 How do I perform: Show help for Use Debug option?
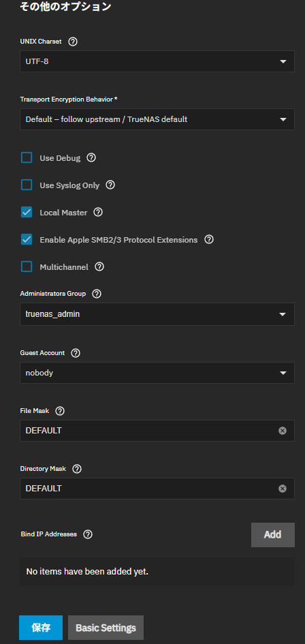[x=91, y=157]
